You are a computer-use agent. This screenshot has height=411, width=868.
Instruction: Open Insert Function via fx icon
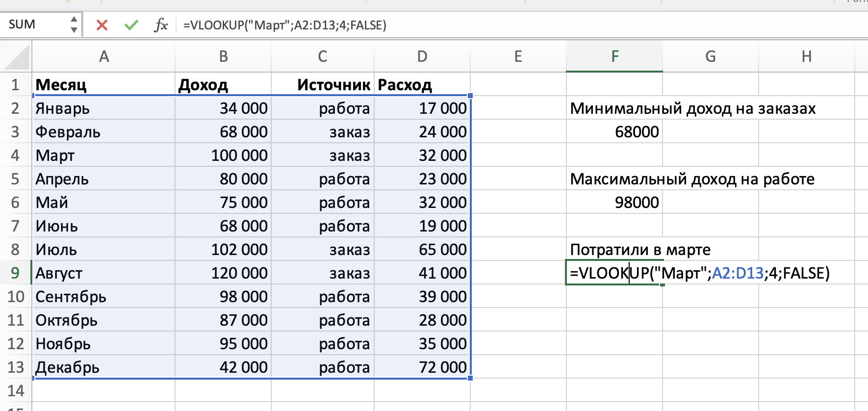(161, 25)
